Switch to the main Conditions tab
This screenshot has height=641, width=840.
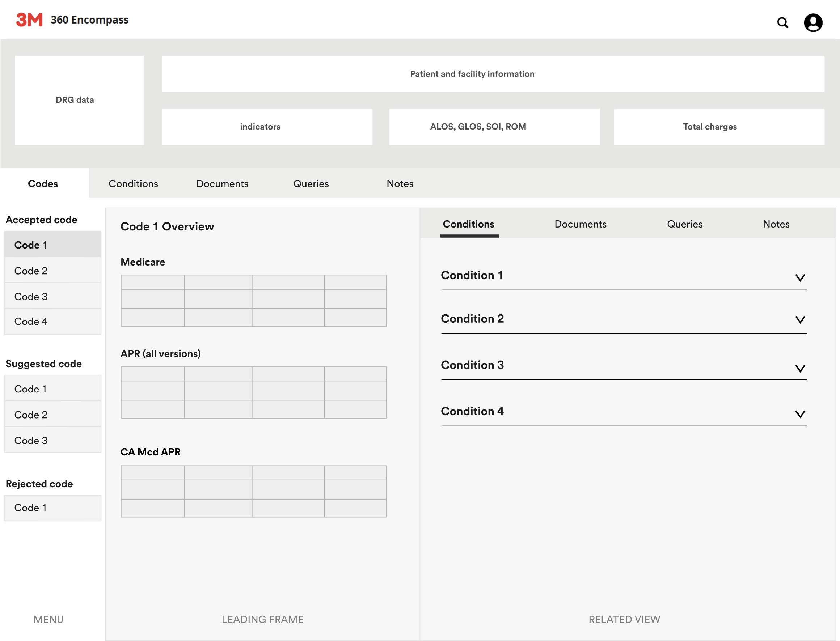(133, 184)
